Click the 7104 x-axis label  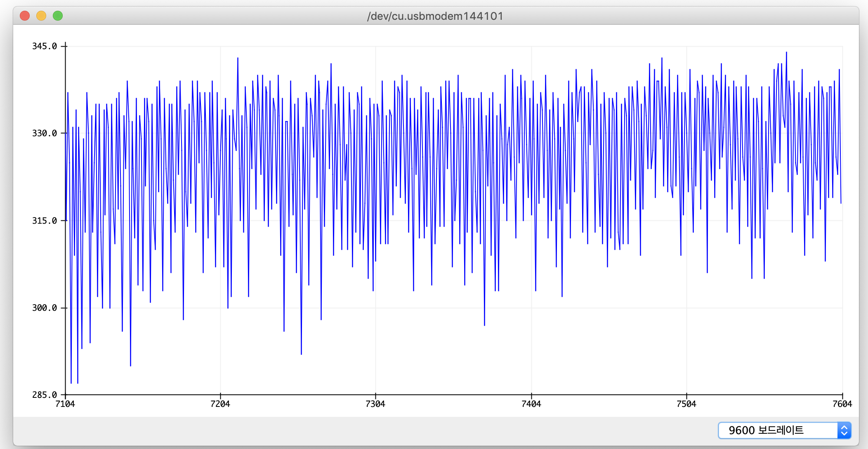(65, 404)
